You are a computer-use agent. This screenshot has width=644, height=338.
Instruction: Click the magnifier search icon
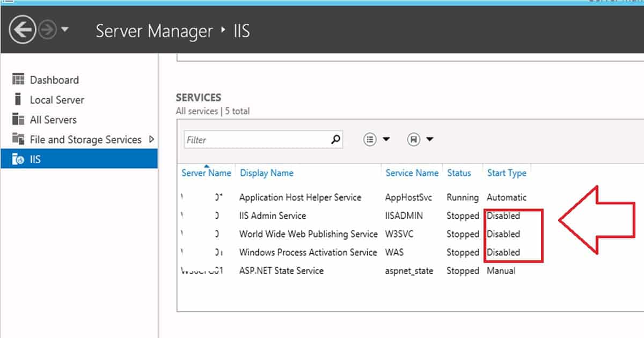335,139
